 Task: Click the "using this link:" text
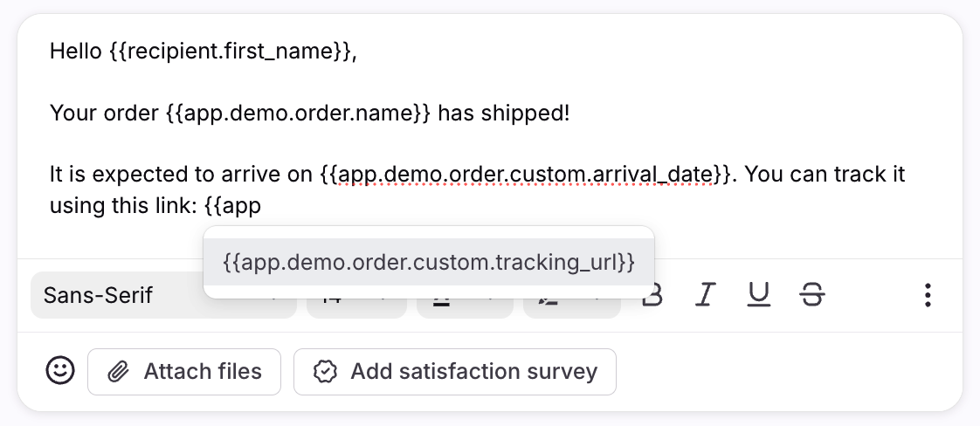[x=123, y=206]
